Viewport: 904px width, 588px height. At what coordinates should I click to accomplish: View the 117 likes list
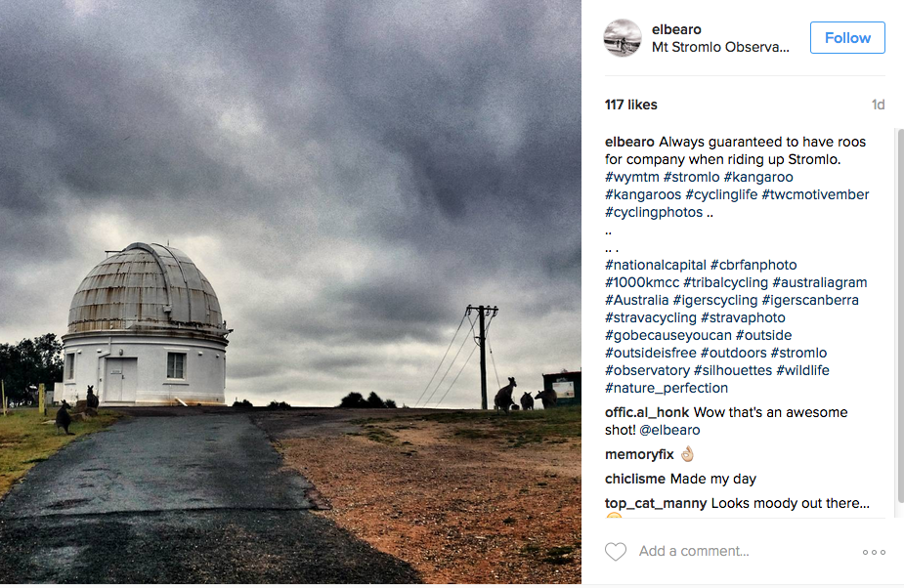point(630,105)
